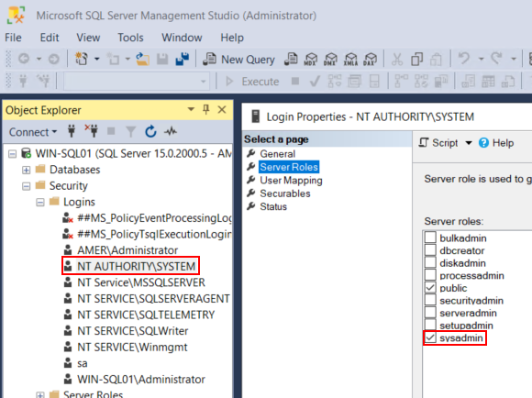Click the Paste clipboard icon
This screenshot has width=532, height=398.
pyautogui.click(x=436, y=60)
